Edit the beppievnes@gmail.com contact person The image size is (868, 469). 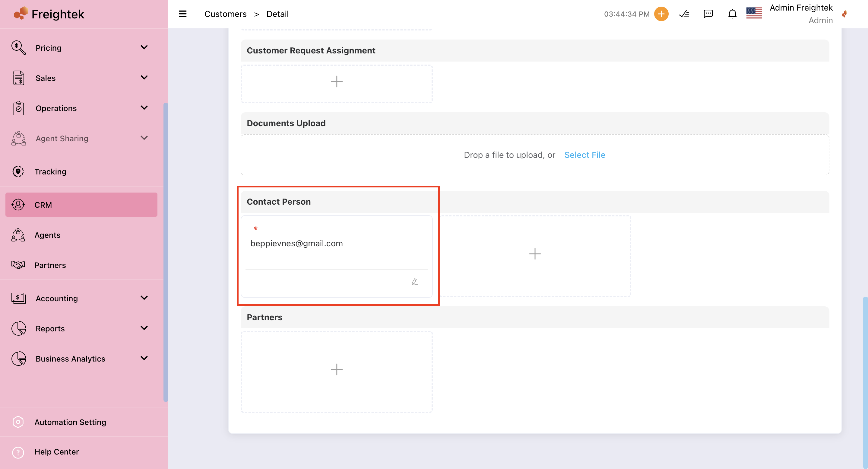[x=414, y=282]
